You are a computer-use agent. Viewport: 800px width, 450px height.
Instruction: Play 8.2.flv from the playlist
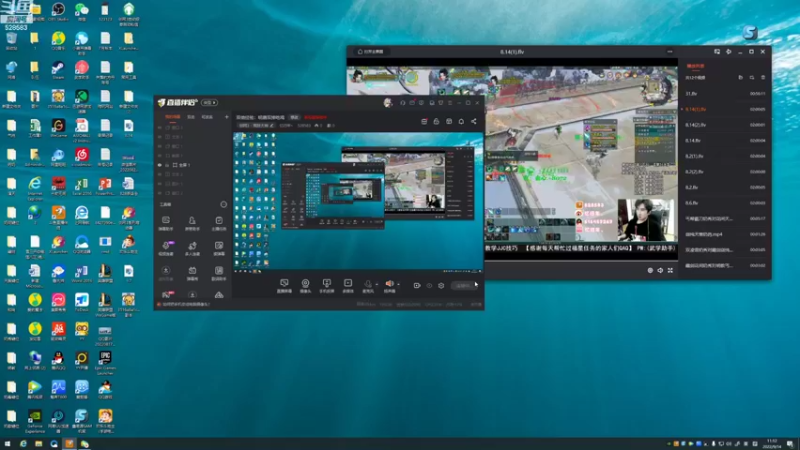pyautogui.click(x=725, y=187)
